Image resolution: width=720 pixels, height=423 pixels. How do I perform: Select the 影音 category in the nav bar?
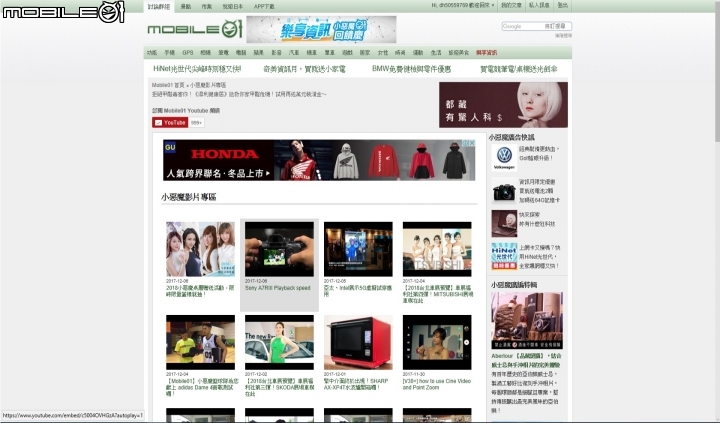tap(276, 53)
